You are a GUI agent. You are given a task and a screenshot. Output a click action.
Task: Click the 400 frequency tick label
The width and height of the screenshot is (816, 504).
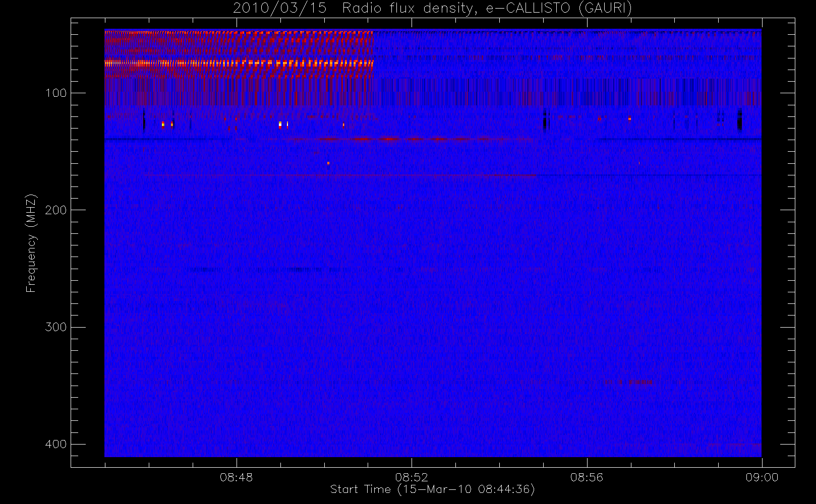tap(56, 444)
